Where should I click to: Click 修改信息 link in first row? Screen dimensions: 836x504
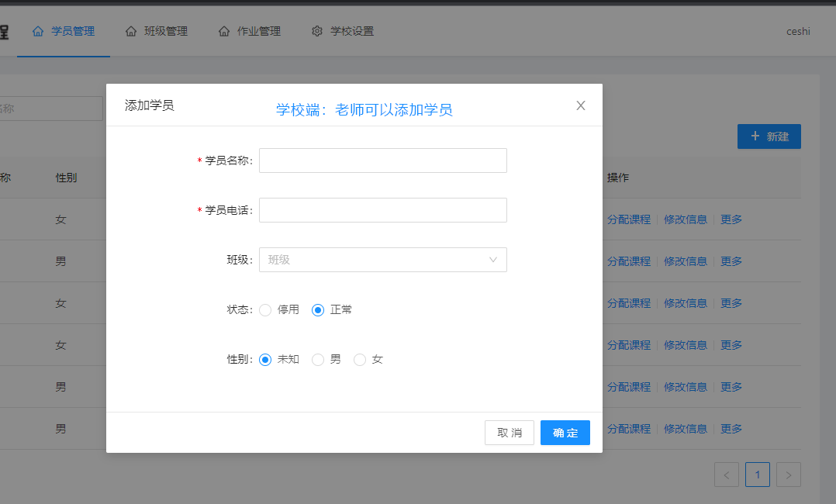click(685, 219)
